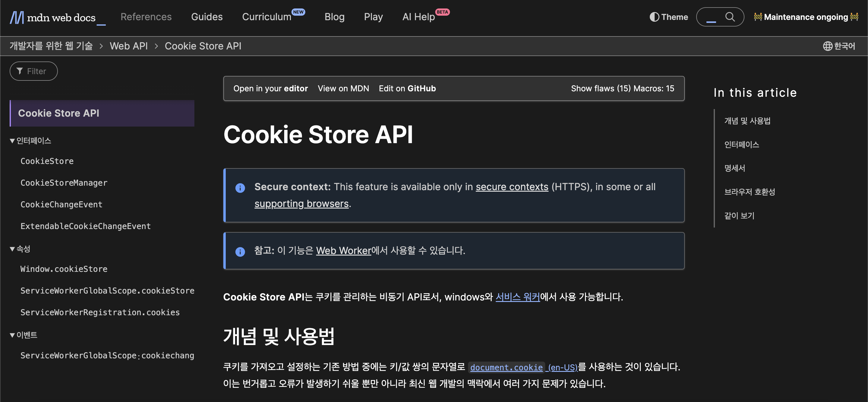Click the Web Worker note info icon
Image resolution: width=868 pixels, height=402 pixels.
[x=240, y=251]
